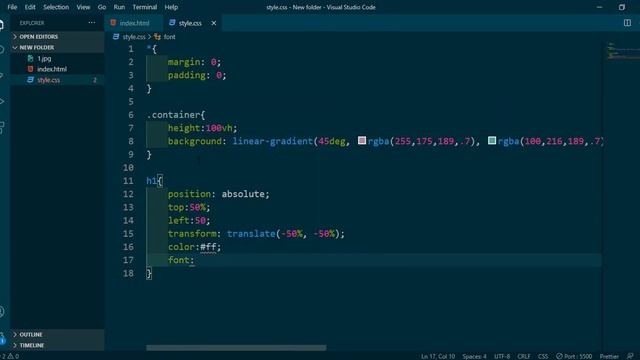The height and width of the screenshot is (360, 640).
Task: Open the Explorer activity bar icon
Action: (x=2, y=24)
